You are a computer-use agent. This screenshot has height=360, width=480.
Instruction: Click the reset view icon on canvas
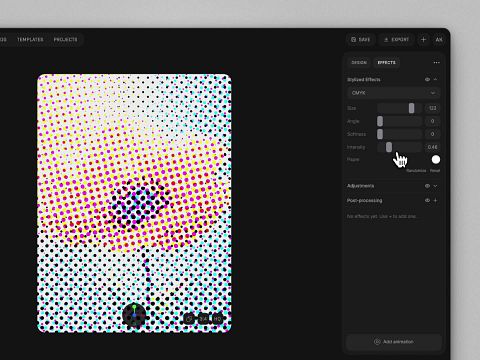189,319
